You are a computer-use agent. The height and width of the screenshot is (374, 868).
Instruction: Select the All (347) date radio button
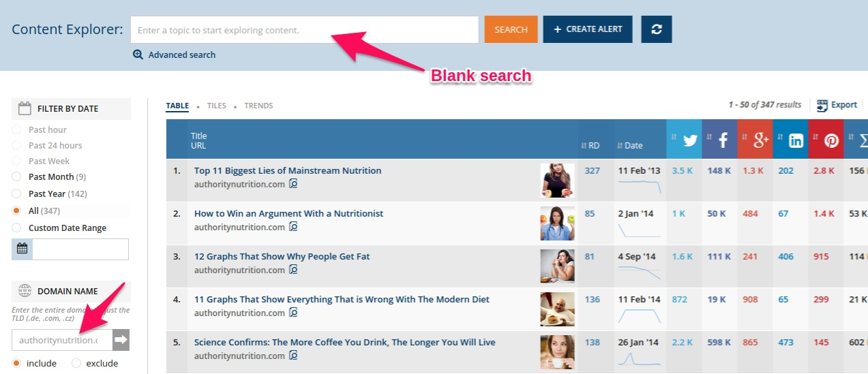[16, 211]
